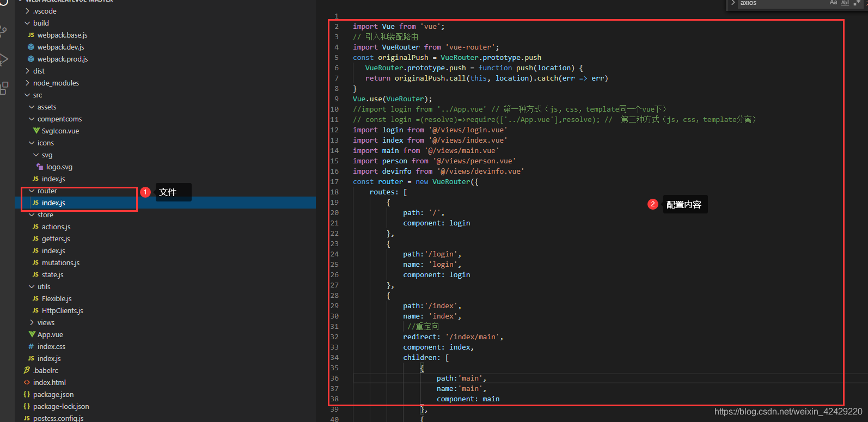Viewport: 868px width, 422px height.
Task: Collapse the svg folder
Action: 36,155
